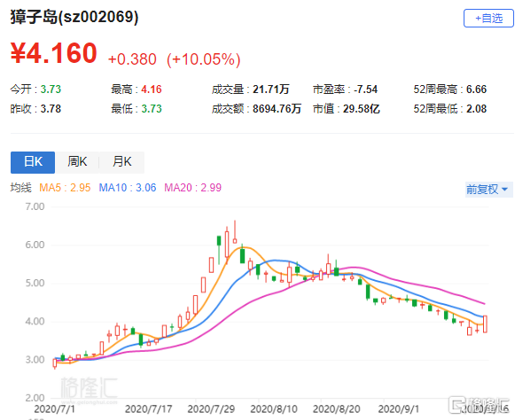
Task: Click the MA20 : 2.99 legend label
Action: point(193,188)
